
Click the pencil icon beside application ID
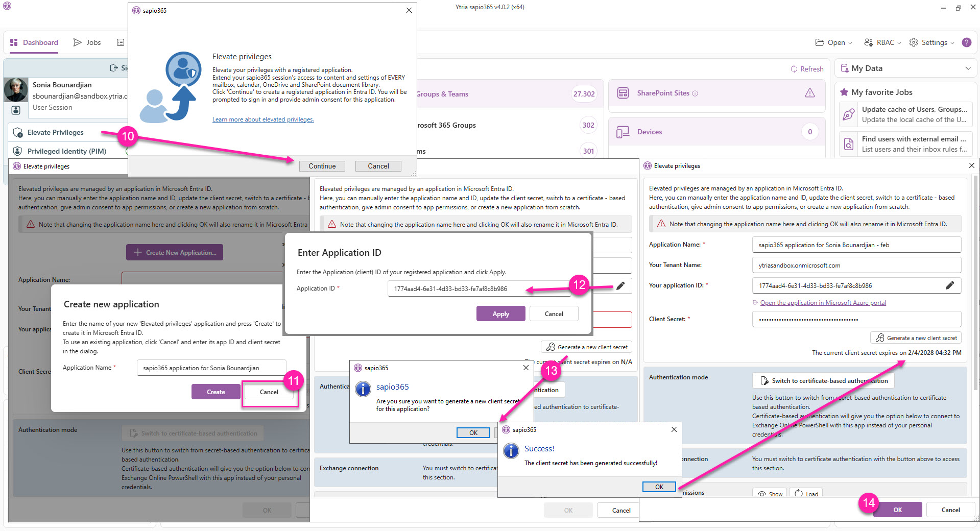[949, 285]
